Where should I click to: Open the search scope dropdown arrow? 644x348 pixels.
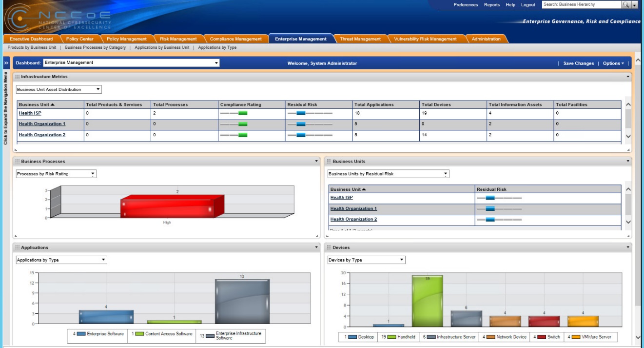tap(634, 5)
